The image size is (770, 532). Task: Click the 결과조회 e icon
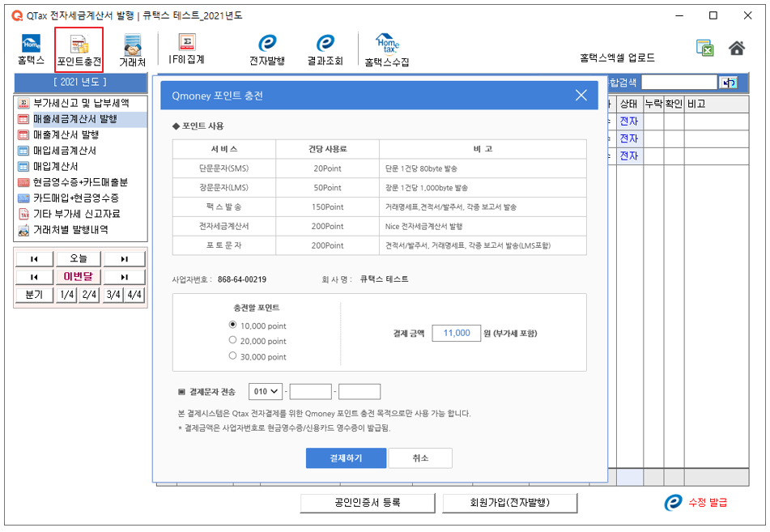tap(325, 49)
